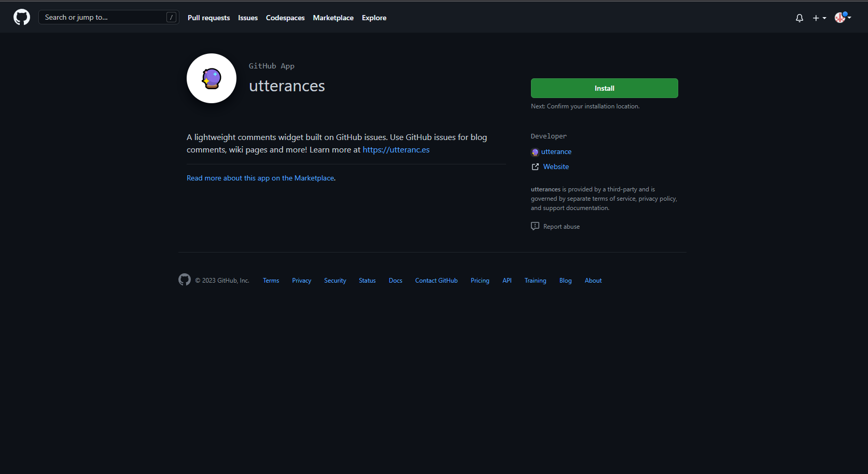This screenshot has height=474, width=868.
Task: Open the notifications bell icon
Action: (x=800, y=18)
